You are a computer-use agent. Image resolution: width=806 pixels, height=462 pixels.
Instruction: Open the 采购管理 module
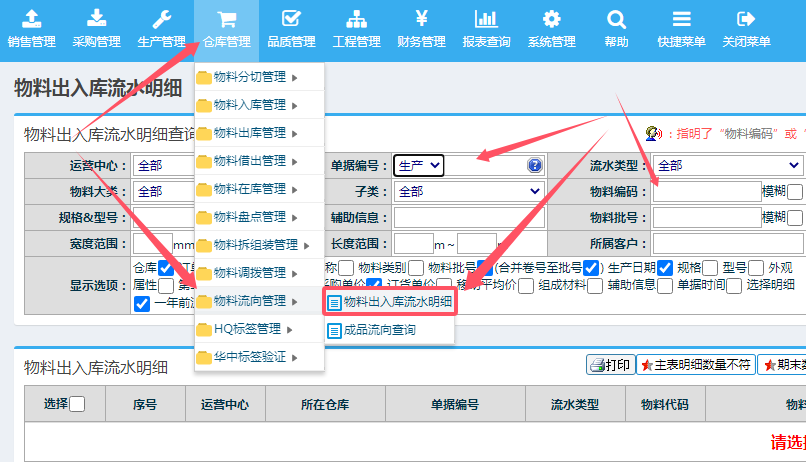(96, 29)
